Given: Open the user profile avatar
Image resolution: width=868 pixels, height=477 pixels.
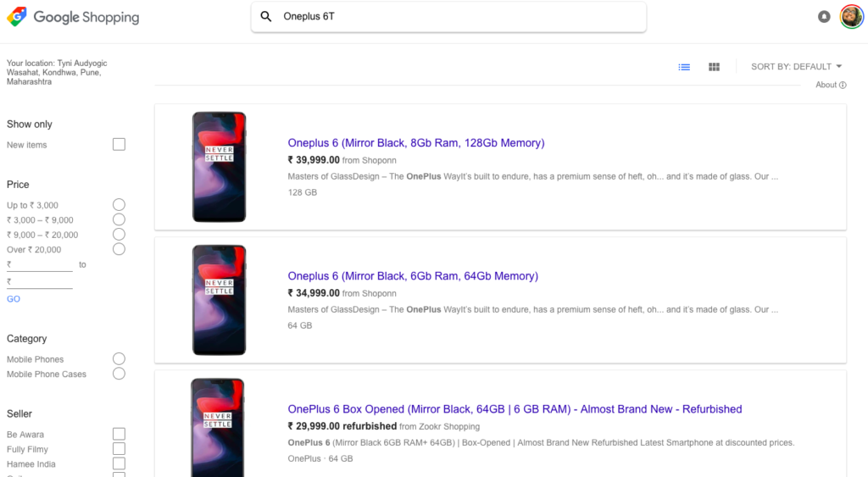Looking at the screenshot, I should pos(851,17).
